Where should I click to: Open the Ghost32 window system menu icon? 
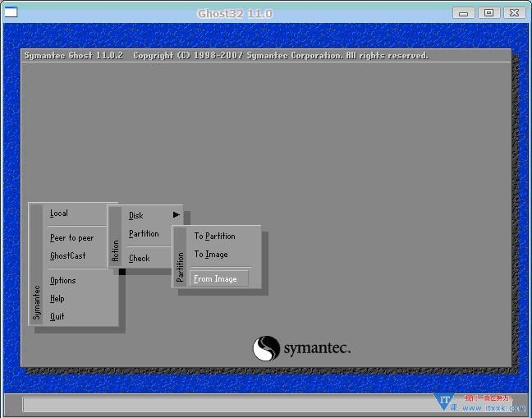[11, 12]
